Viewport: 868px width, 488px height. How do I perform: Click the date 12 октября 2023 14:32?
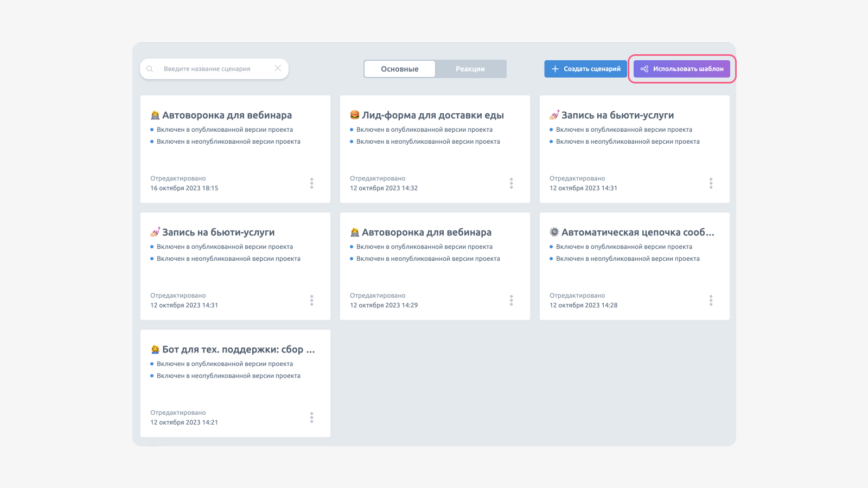coord(384,188)
